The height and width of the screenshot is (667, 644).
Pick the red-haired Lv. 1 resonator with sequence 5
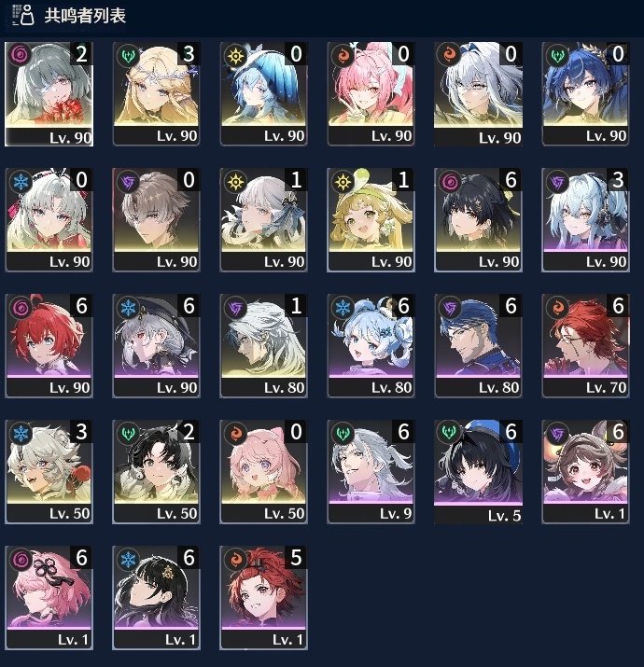[x=263, y=597]
